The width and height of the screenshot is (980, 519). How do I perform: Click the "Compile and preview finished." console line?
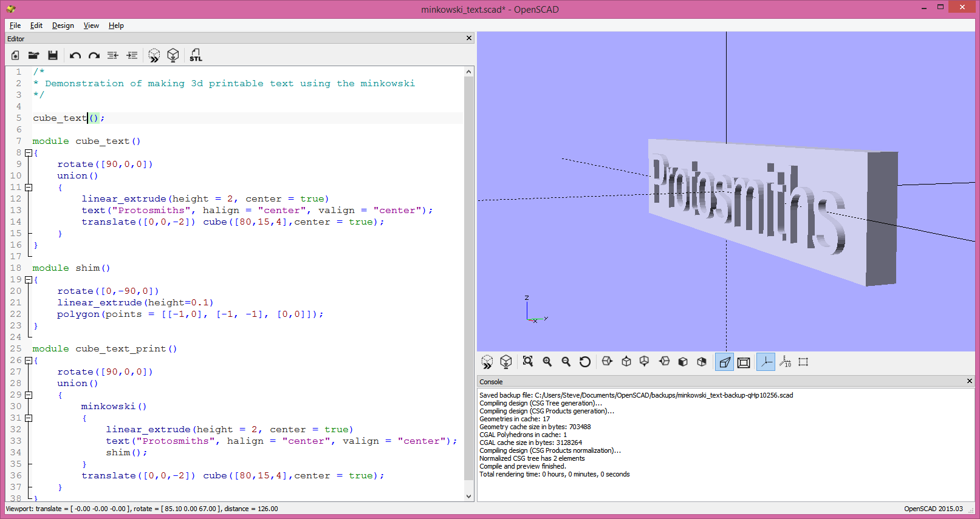coord(523,466)
